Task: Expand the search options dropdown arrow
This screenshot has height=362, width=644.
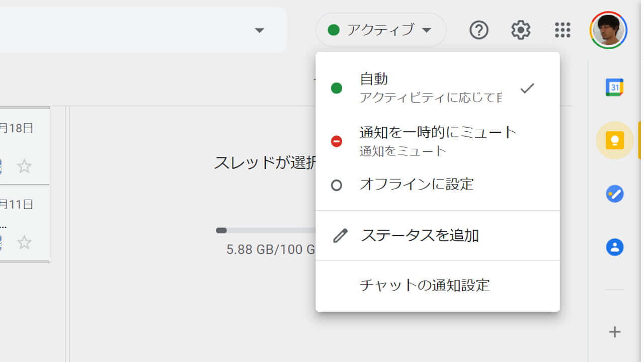Action: (x=260, y=31)
